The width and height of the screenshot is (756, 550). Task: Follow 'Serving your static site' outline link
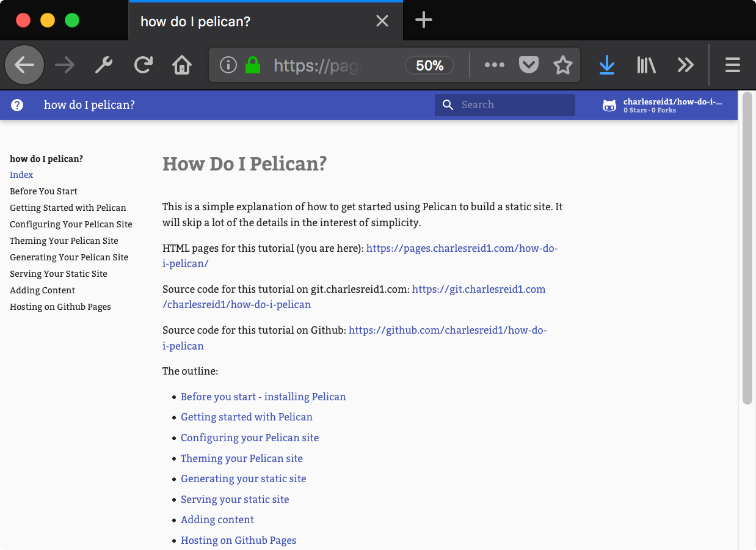pyautogui.click(x=235, y=499)
